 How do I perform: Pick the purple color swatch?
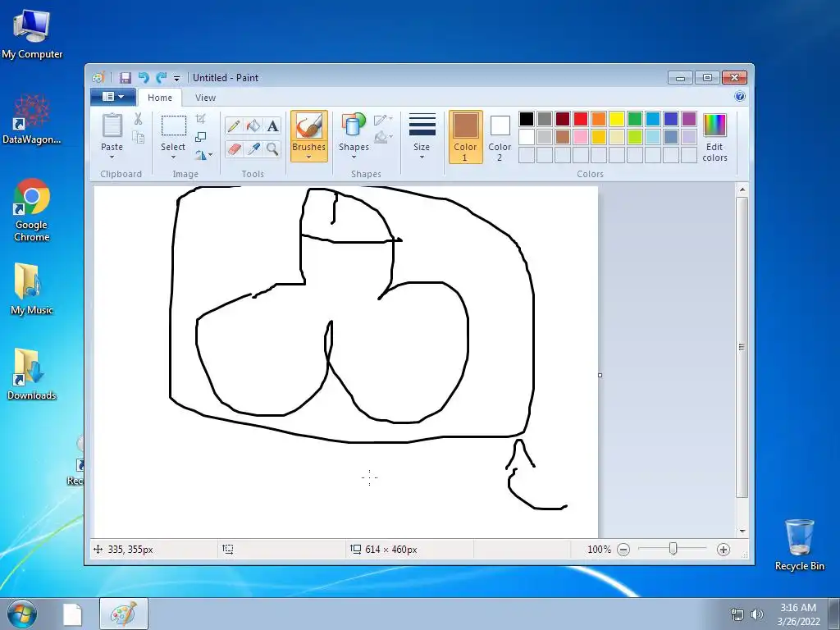pyautogui.click(x=689, y=119)
